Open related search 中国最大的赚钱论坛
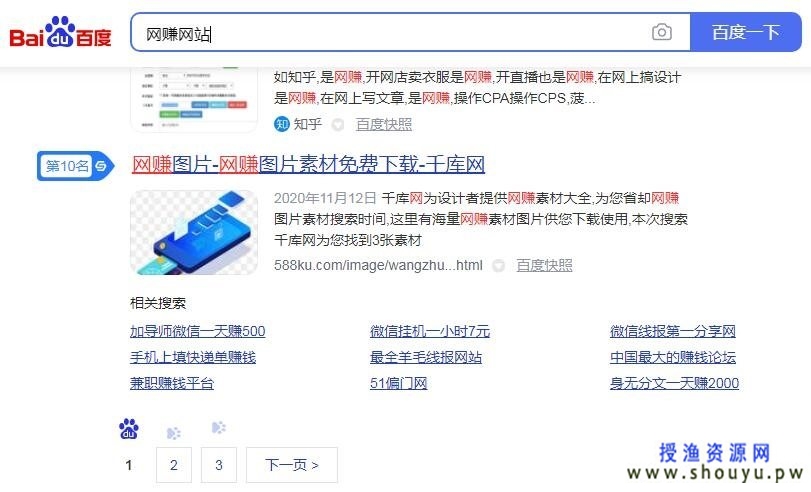The width and height of the screenshot is (811, 492). tap(673, 357)
